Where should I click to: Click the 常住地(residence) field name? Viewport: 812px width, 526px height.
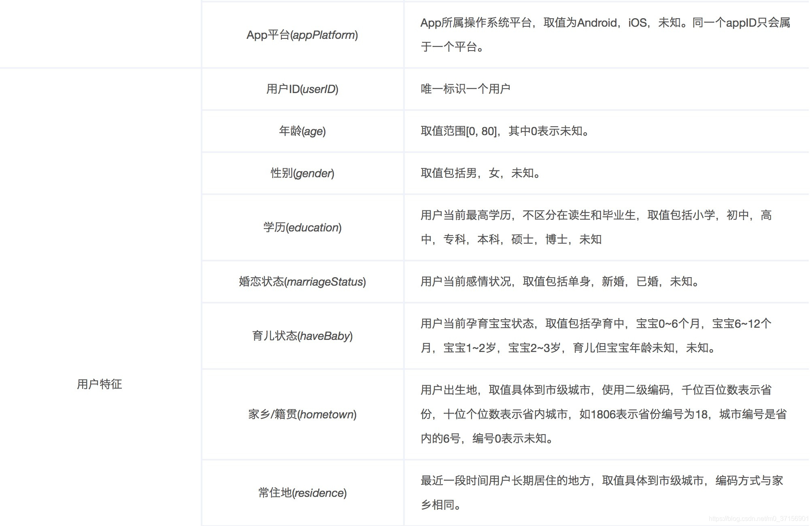coord(302,493)
